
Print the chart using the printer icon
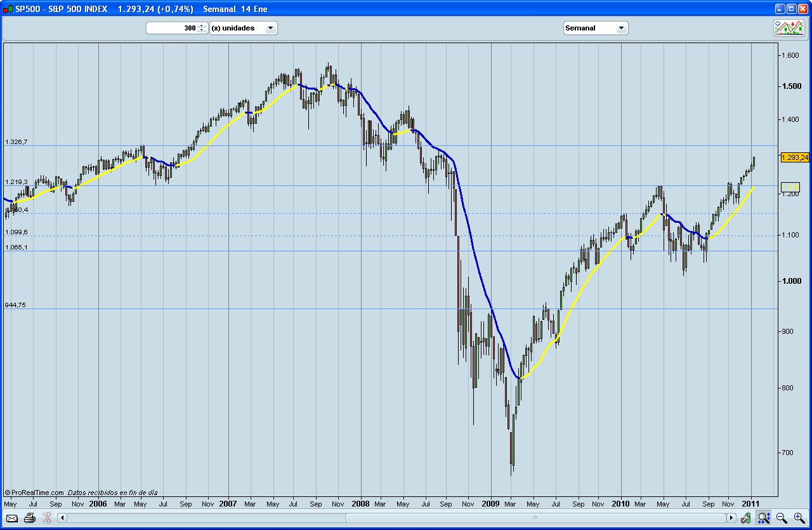29,518
